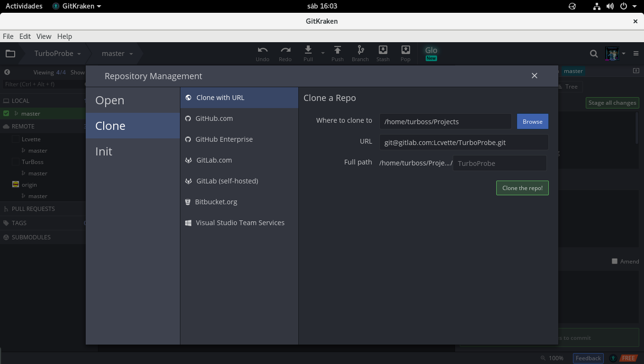
Task: Click the URL input field
Action: pos(464,142)
